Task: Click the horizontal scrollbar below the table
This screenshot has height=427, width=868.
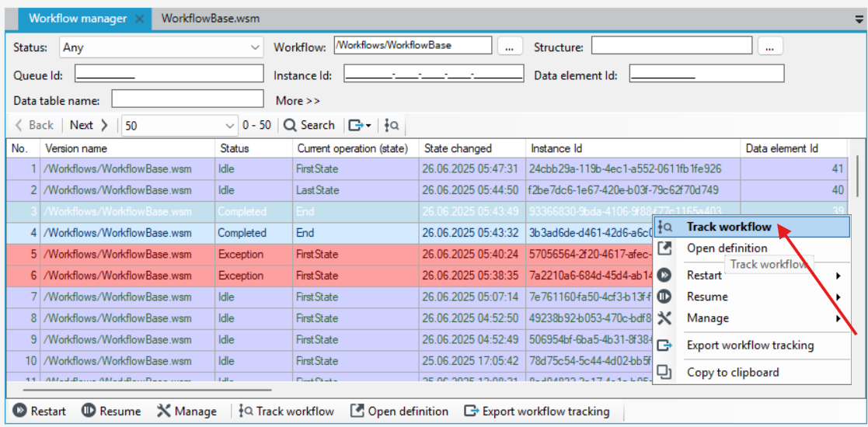Action: [147, 390]
